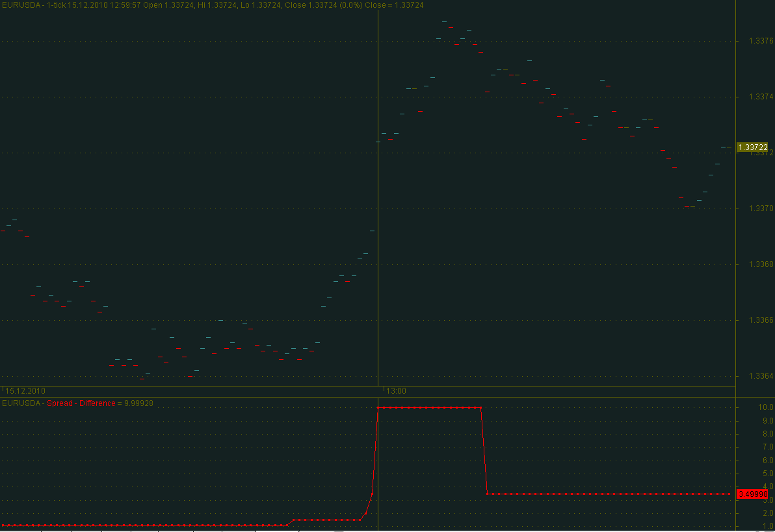Click the vertical crosshair line in price chart
Viewport: 775px width, 532px height.
tap(378, 195)
